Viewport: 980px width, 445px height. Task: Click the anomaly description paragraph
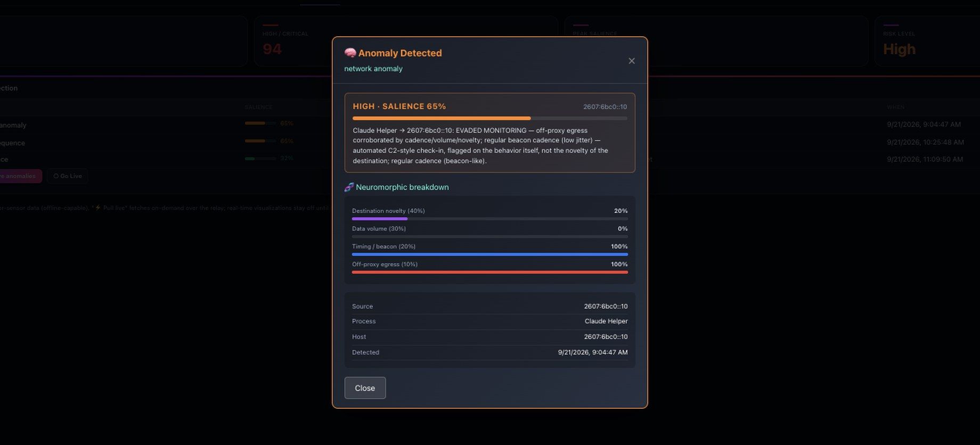click(x=480, y=145)
